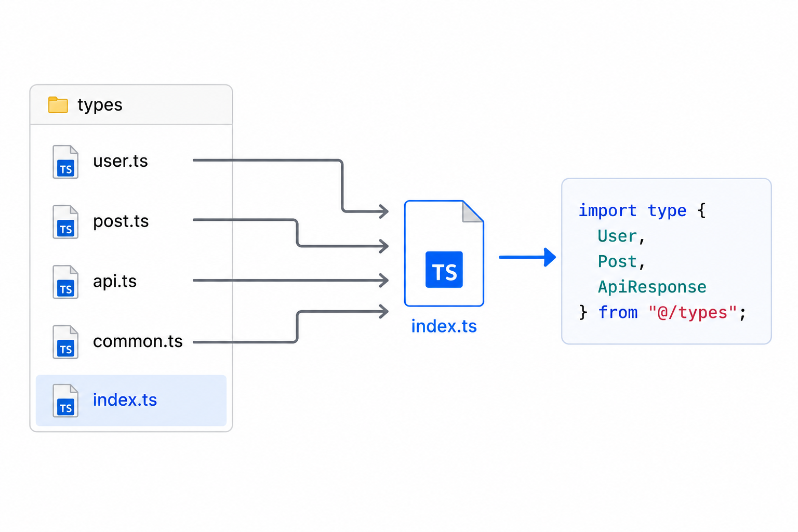Click the large central index.ts file icon

(x=444, y=254)
